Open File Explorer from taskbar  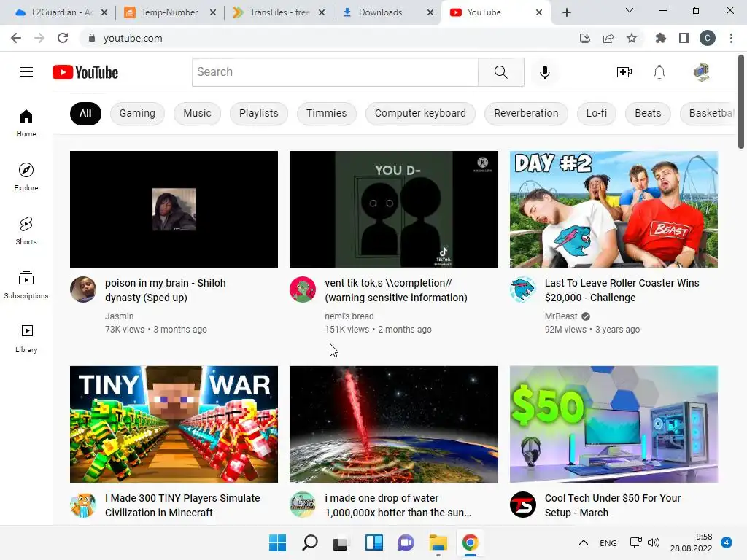[x=438, y=542]
